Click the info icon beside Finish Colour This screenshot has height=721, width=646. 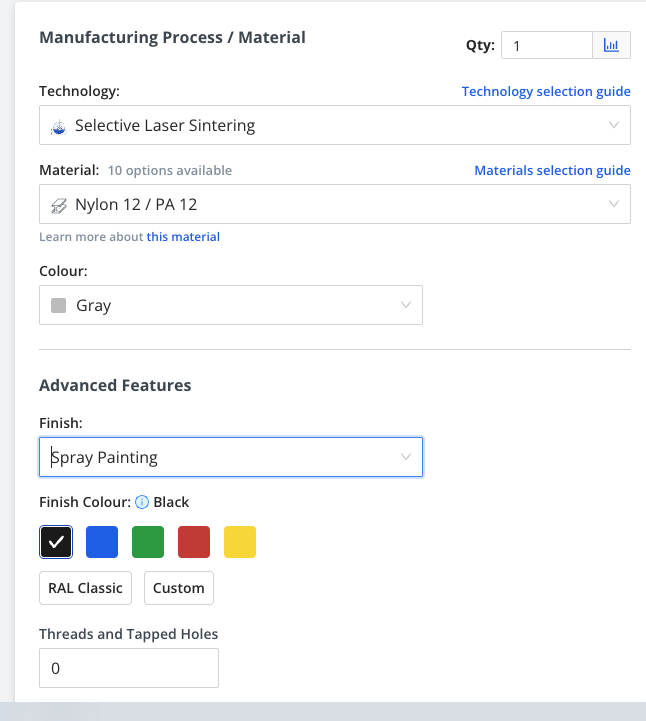point(142,502)
